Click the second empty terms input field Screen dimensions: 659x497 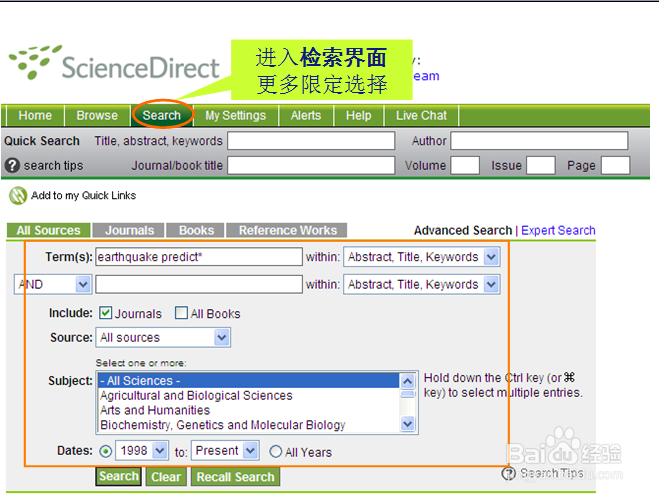199,284
